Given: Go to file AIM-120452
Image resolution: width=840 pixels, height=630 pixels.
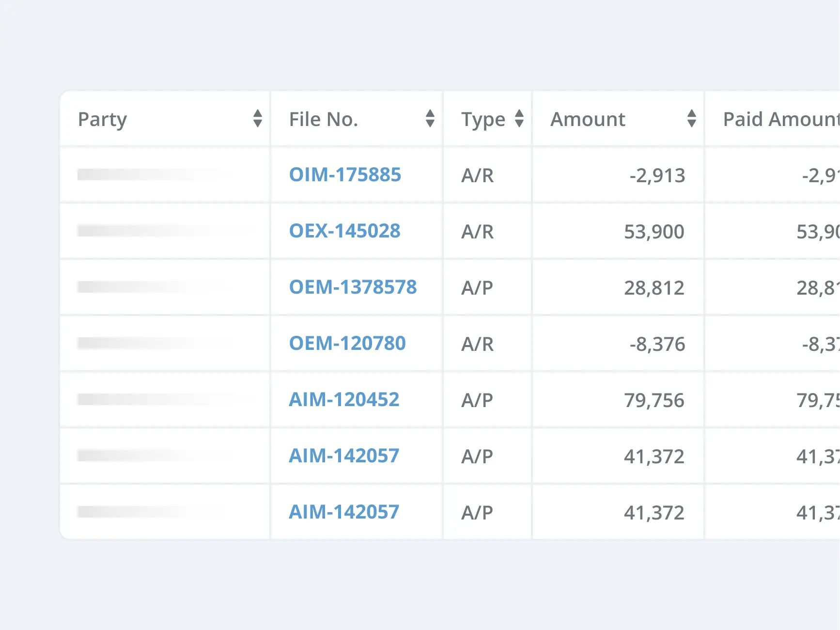Looking at the screenshot, I should point(344,400).
